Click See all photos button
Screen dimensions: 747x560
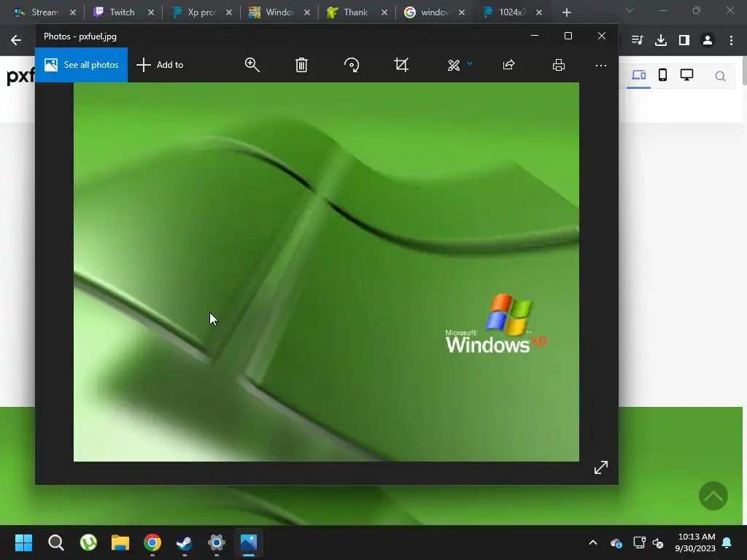(x=82, y=65)
